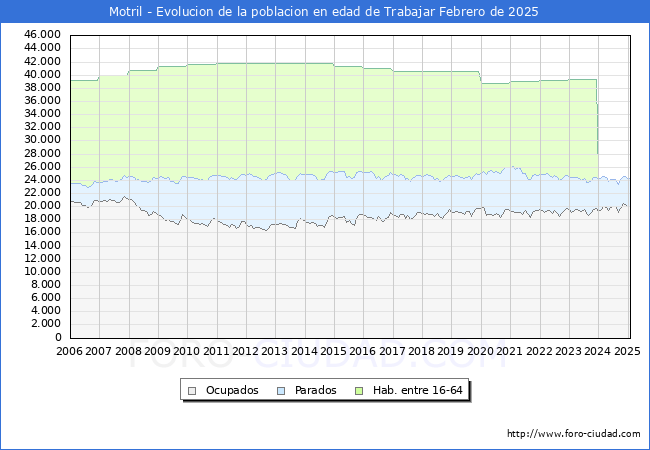Click the 24.000 y-axis value
The height and width of the screenshot is (450, 650).
[x=43, y=179]
